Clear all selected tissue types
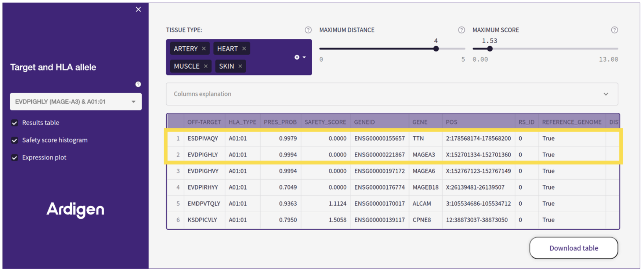644x270 pixels. coord(297,57)
